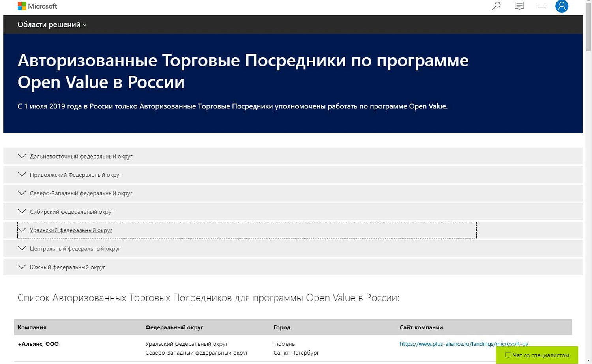Click the scrollbar down arrow
The height and width of the screenshot is (364, 592).
[588, 360]
